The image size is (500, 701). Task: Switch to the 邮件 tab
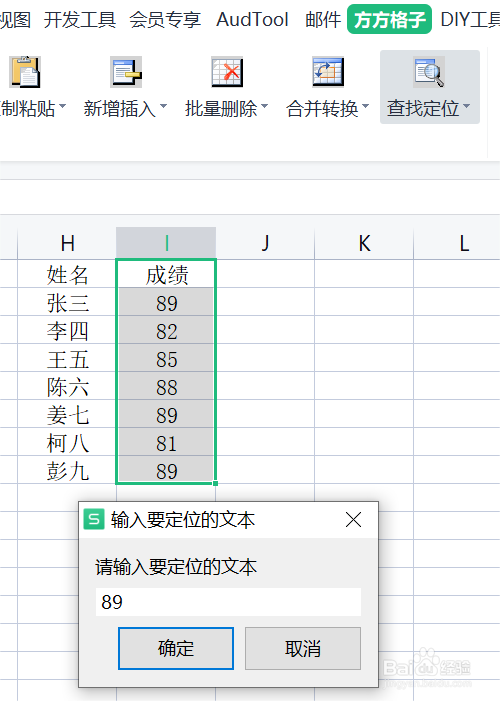[x=323, y=20]
